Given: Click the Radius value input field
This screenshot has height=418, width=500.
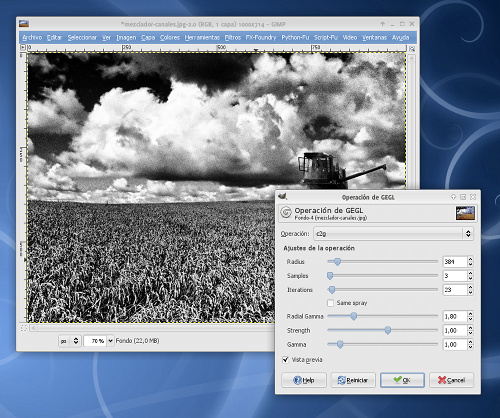Looking at the screenshot, I should pyautogui.click(x=455, y=262).
